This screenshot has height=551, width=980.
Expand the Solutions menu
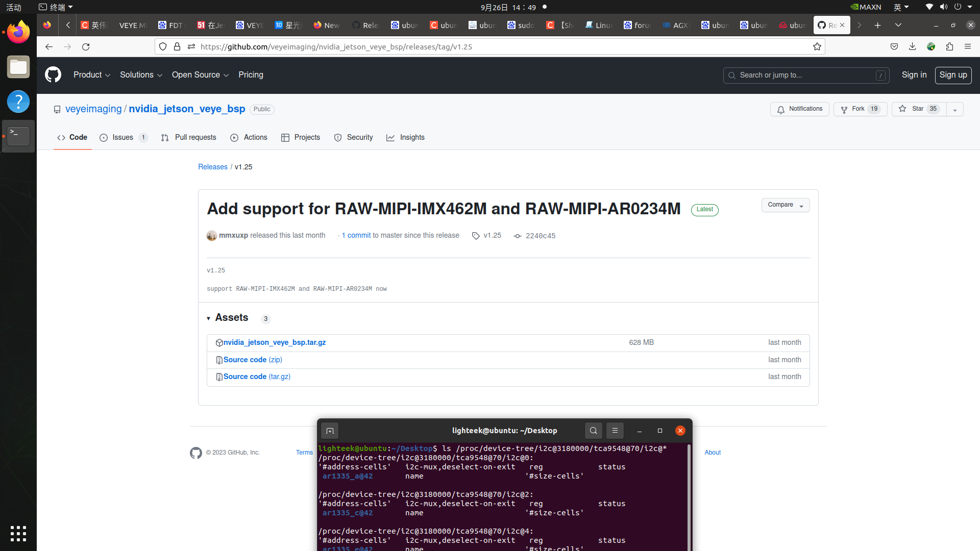coord(141,74)
